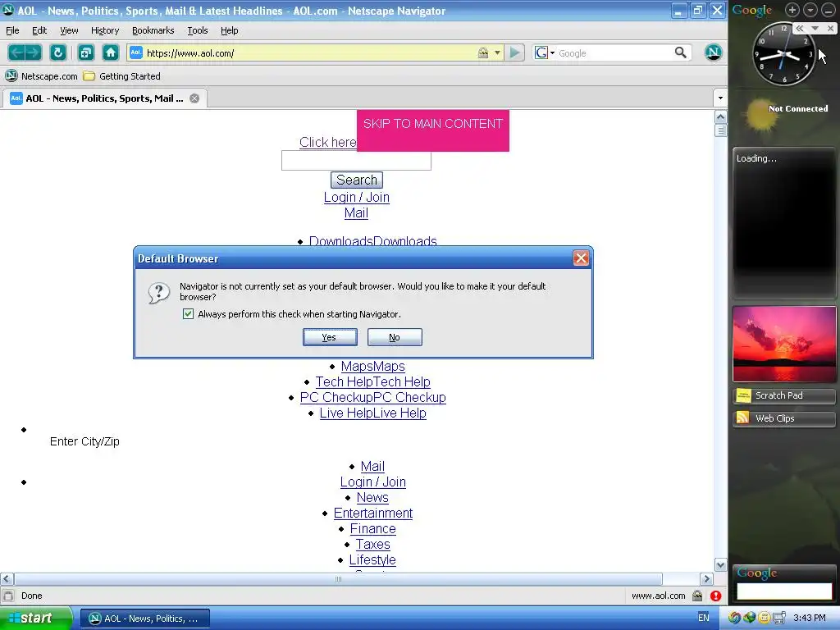This screenshot has width=840, height=630.
Task: Click the Windows Start button
Action: 35,619
